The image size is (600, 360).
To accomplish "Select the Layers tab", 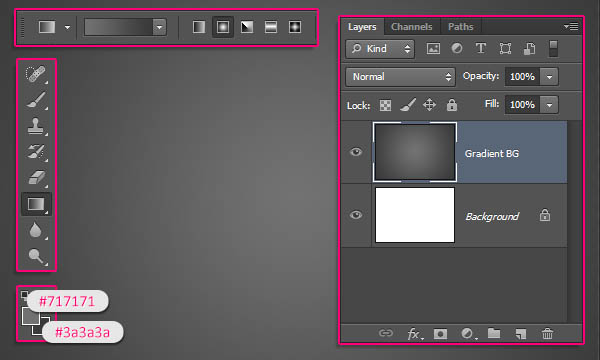I will coord(362,27).
